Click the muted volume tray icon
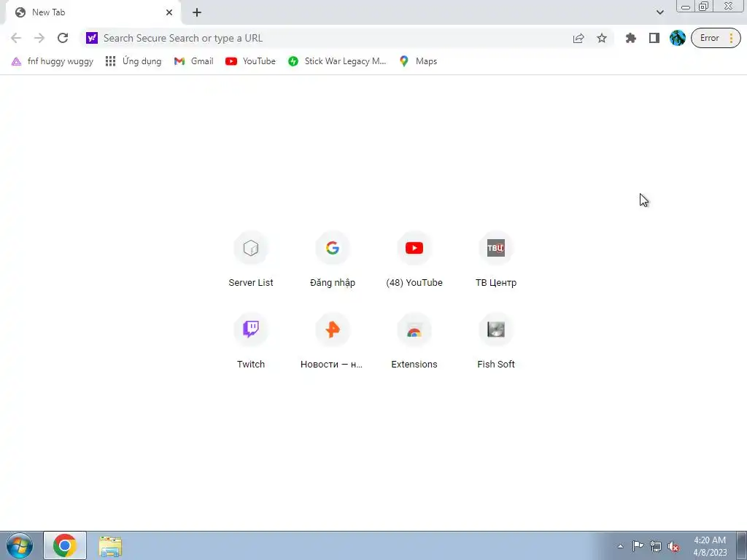 [673, 546]
